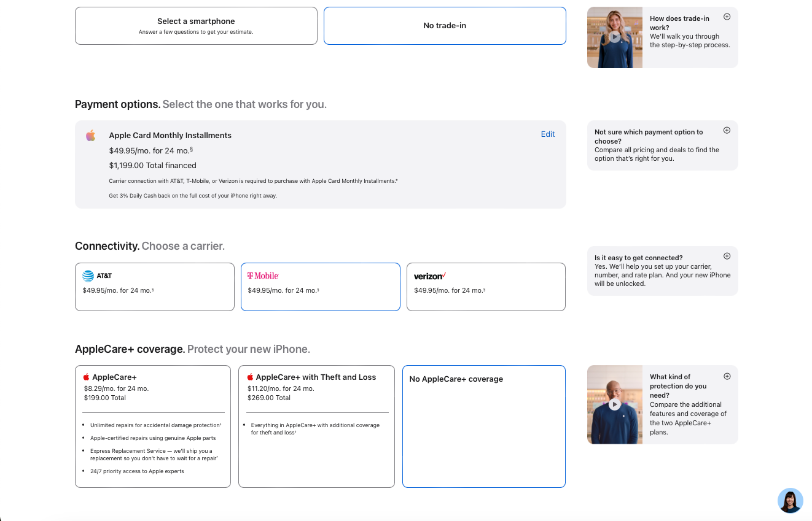Choose the AppleCare+ plan at $8.29/mo.
This screenshot has height=521, width=812.
(153, 426)
